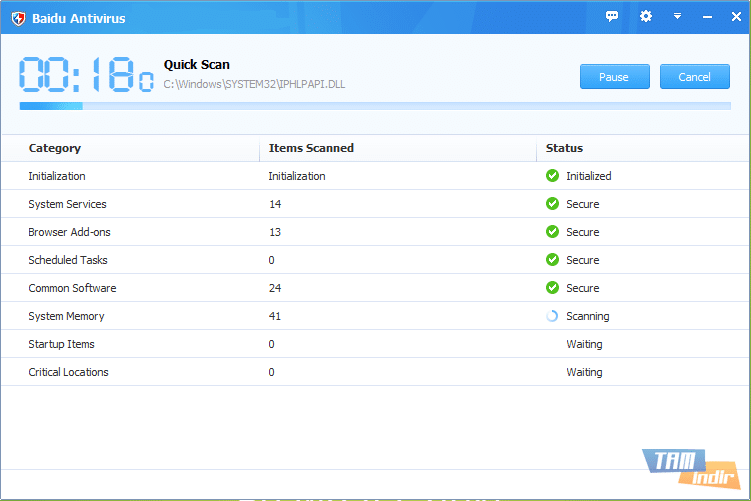The height and width of the screenshot is (501, 751).
Task: Pause the running quick scan
Action: (x=614, y=77)
